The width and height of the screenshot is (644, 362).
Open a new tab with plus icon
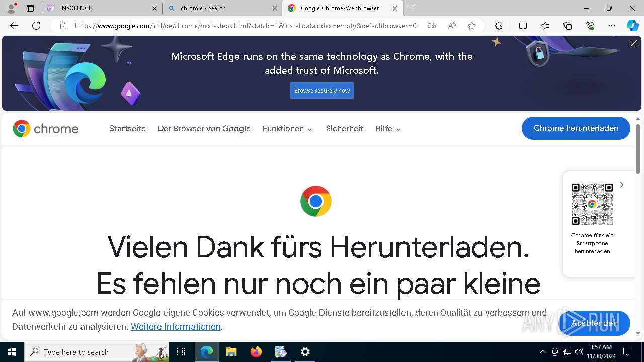[x=412, y=8]
